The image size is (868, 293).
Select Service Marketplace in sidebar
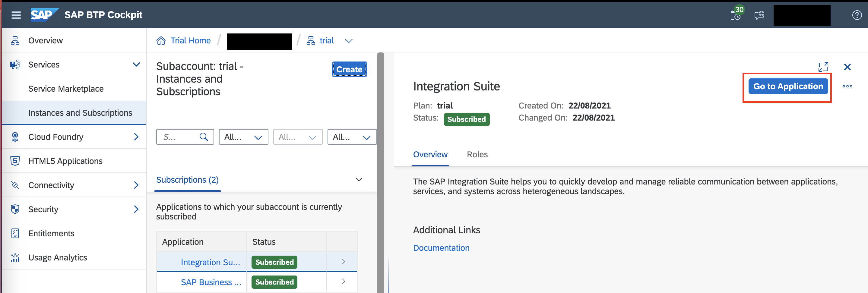pos(66,89)
